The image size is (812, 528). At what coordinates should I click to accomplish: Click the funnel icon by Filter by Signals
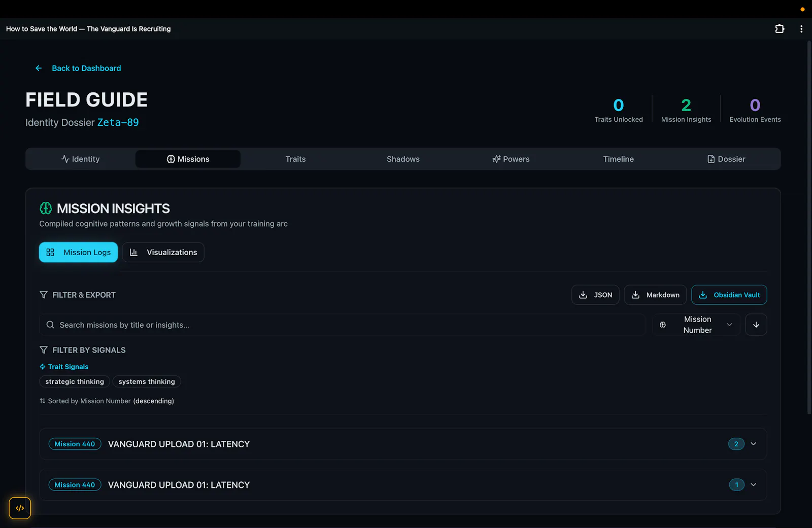(44, 350)
